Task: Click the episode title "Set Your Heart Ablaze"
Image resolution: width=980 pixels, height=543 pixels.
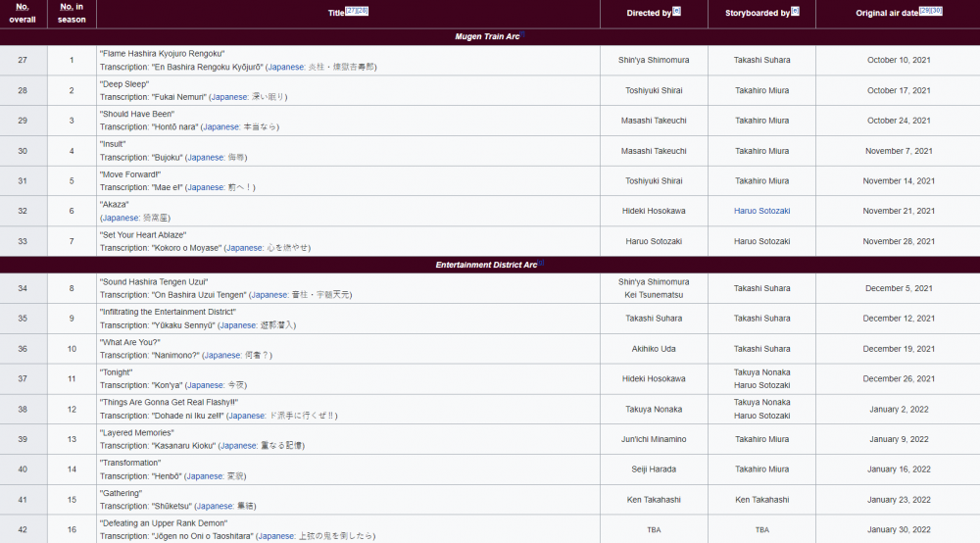Action: coord(142,235)
